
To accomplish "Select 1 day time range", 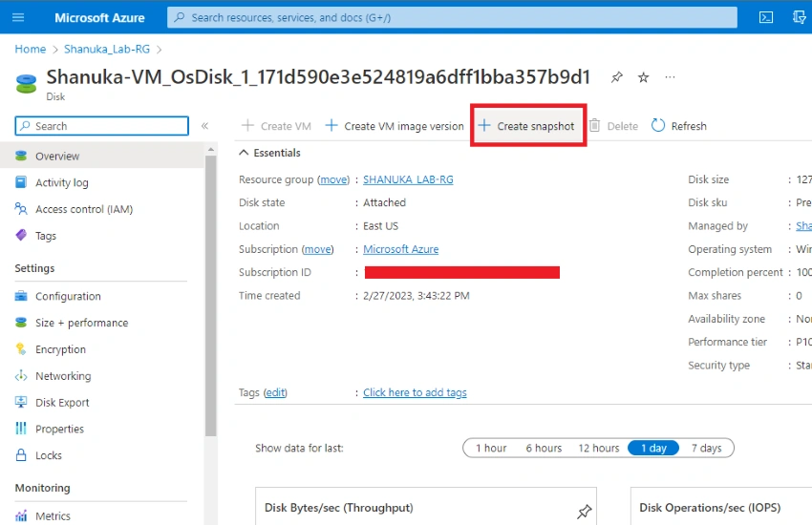I will pyautogui.click(x=653, y=448).
